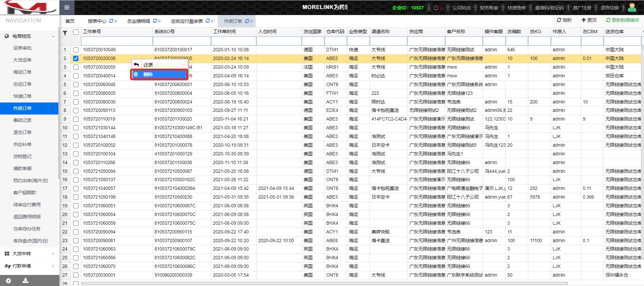The width and height of the screenshot is (644, 286).
Task: Select 删除 in the context menu
Action: [x=159, y=74]
